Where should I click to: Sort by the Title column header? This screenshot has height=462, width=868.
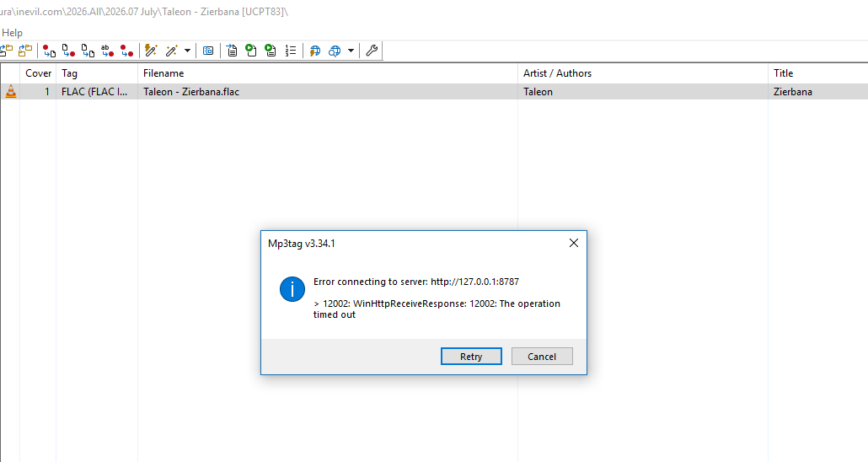[x=818, y=73]
